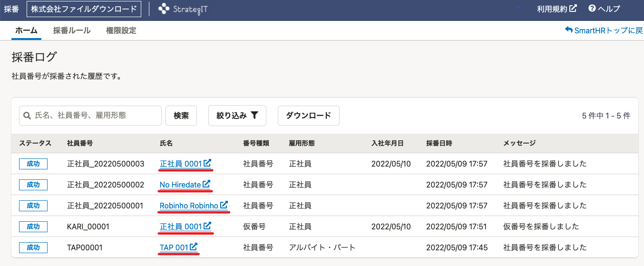Click the return arrow icon for SmartHRトップ
Viewport: 644px width, 266px height.
(568, 30)
